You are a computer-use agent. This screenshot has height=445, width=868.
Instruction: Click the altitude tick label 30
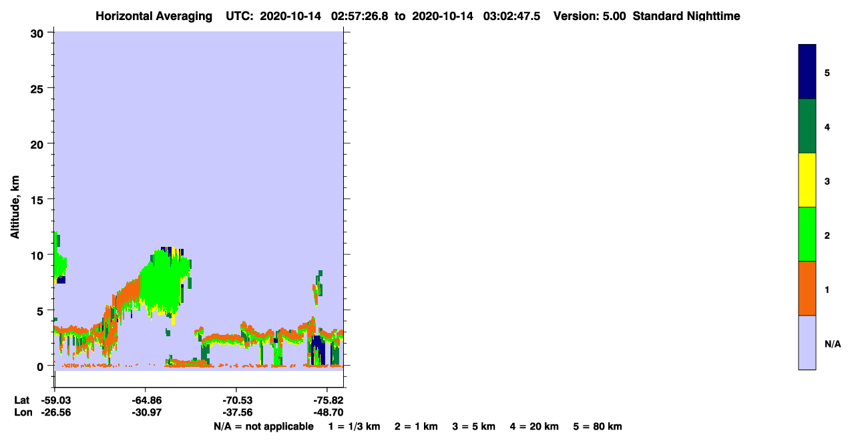click(x=38, y=33)
